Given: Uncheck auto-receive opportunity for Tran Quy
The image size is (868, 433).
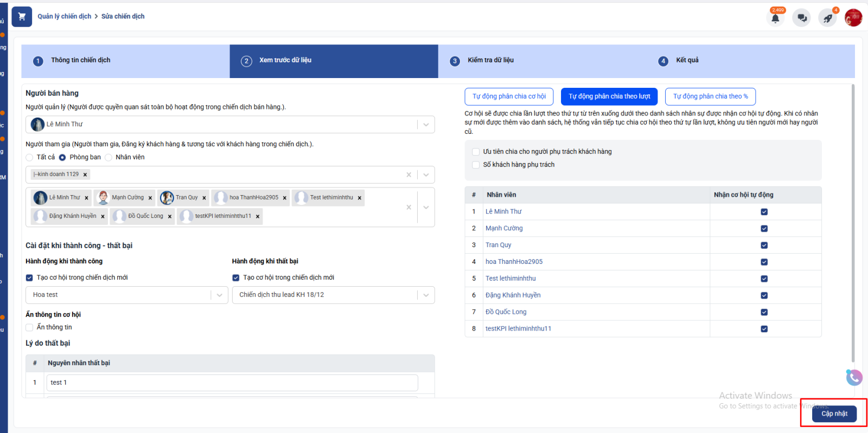Looking at the screenshot, I should (764, 245).
